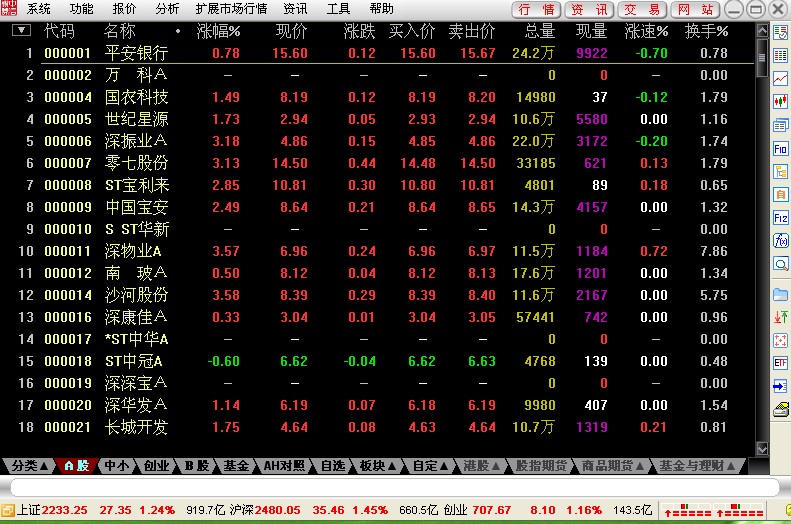Click the magnifier search icon in sidebar
Viewport: 791px width, 524px height.
(780, 264)
